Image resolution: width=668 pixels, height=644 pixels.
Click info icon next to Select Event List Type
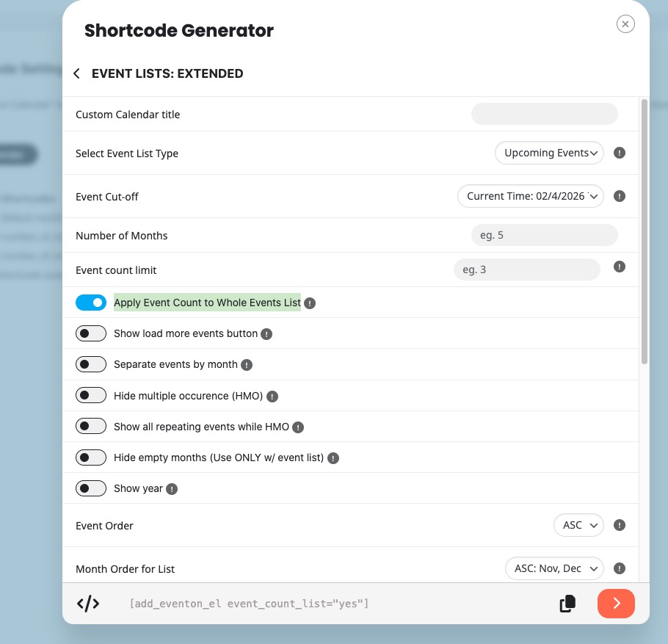(x=620, y=153)
